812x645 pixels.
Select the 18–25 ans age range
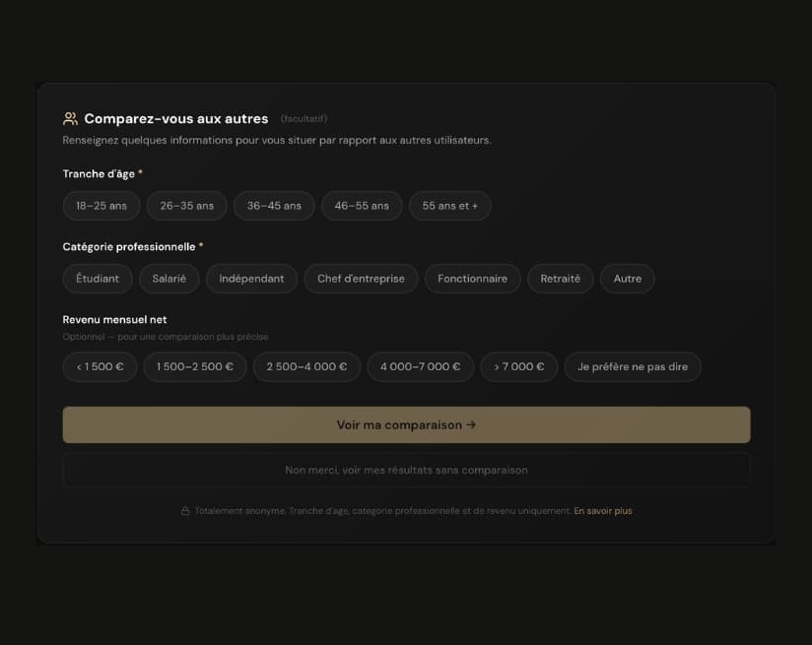pyautogui.click(x=101, y=206)
